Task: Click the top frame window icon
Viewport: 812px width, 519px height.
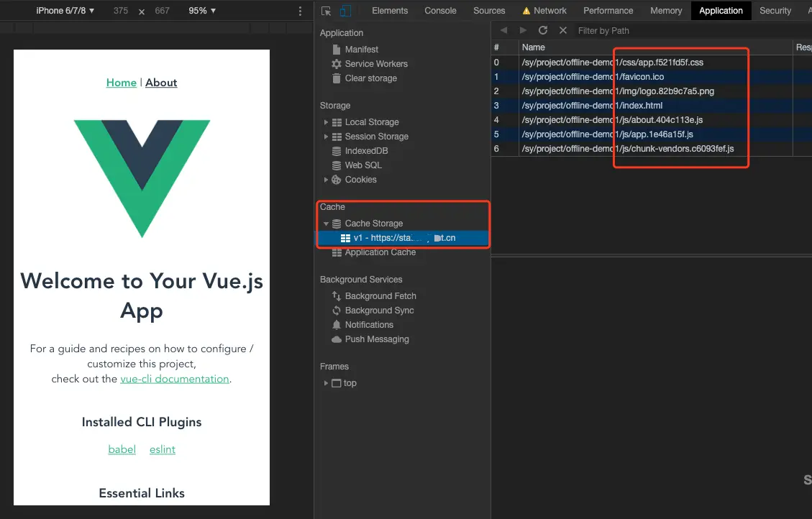Action: coord(336,383)
